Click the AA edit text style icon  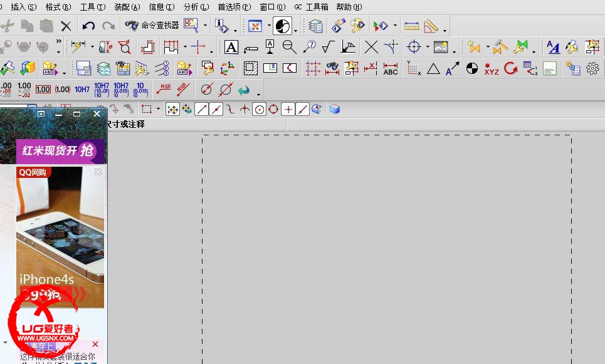pyautogui.click(x=554, y=47)
